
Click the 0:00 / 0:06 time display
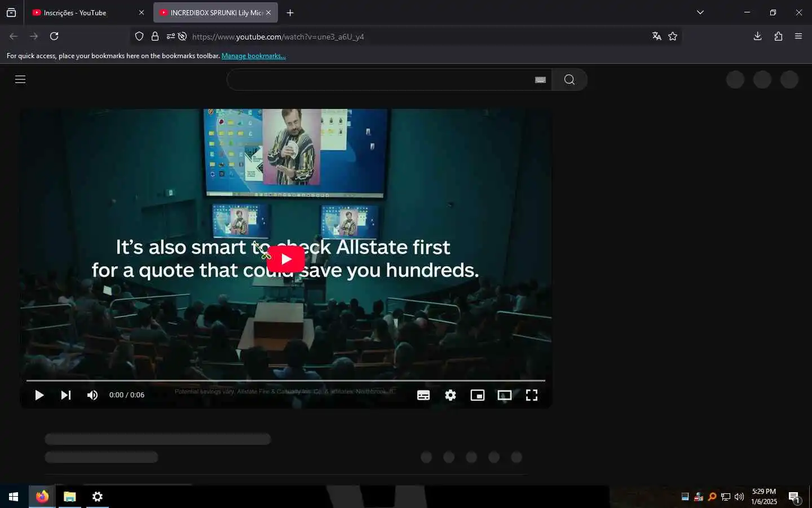(127, 395)
